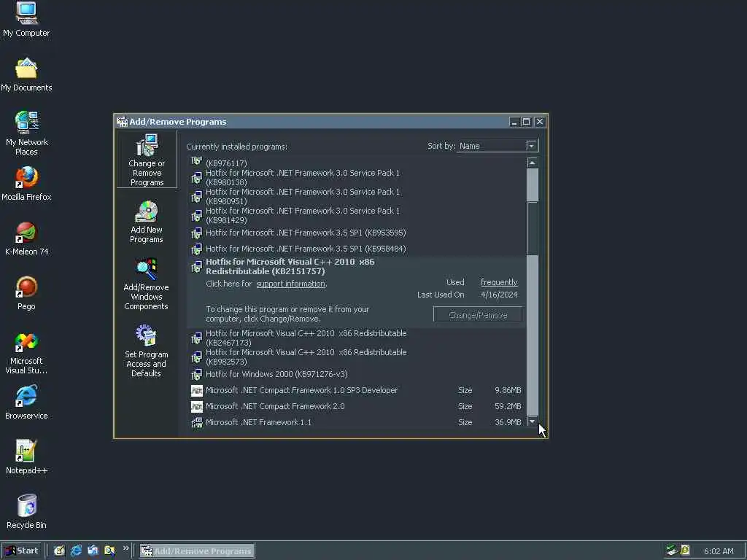Click Outlook Express quick launch icon

(93, 551)
